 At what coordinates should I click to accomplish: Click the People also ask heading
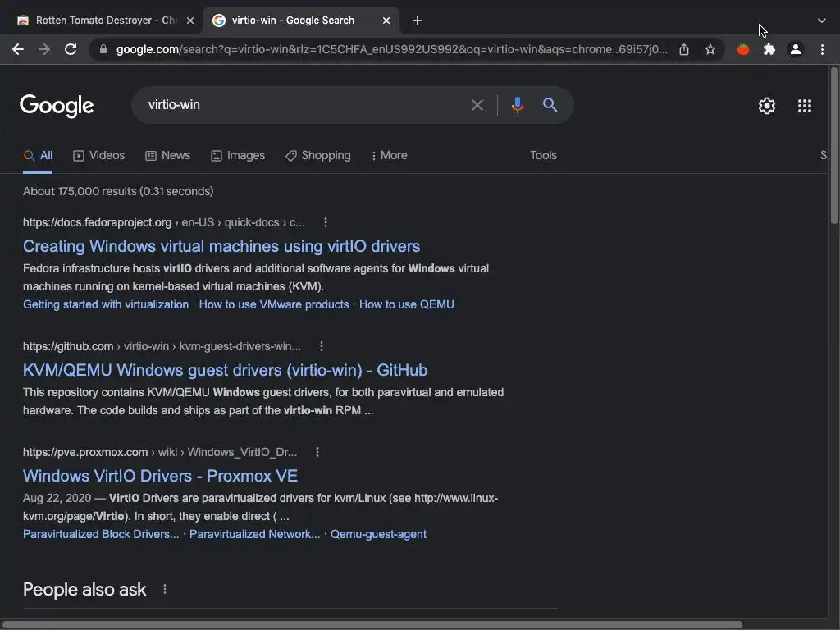click(x=84, y=589)
